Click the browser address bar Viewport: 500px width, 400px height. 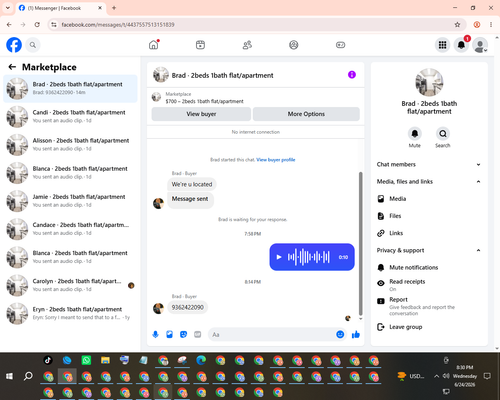point(257,25)
